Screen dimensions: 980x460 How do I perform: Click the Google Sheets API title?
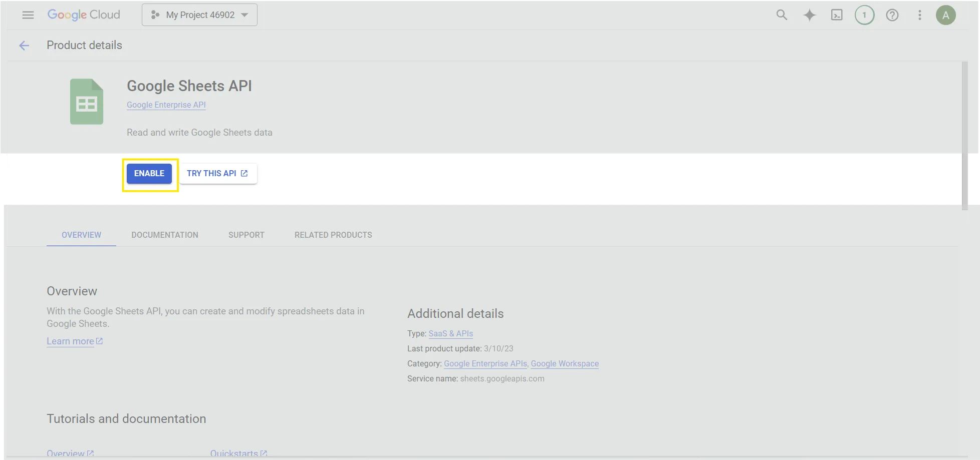tap(189, 86)
